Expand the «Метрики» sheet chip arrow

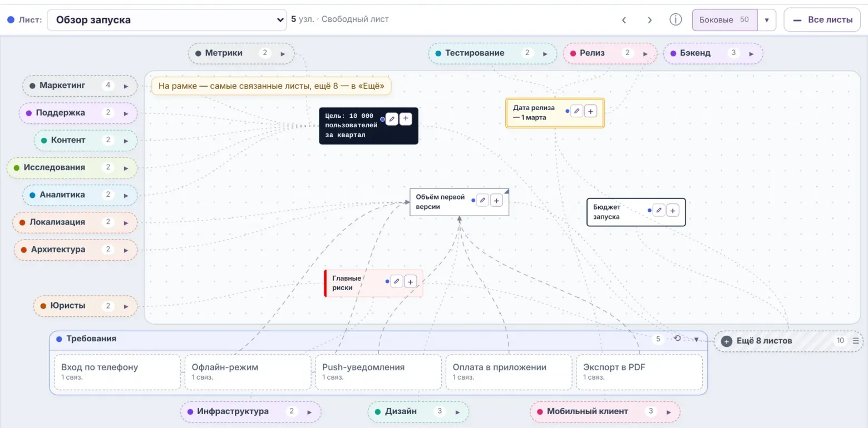[x=283, y=54]
